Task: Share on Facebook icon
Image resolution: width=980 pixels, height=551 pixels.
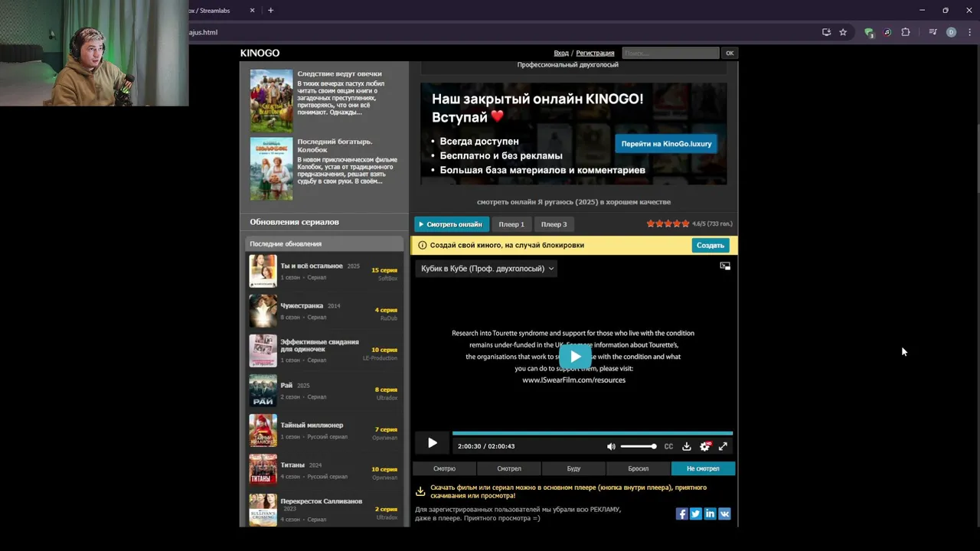Action: [x=681, y=514]
